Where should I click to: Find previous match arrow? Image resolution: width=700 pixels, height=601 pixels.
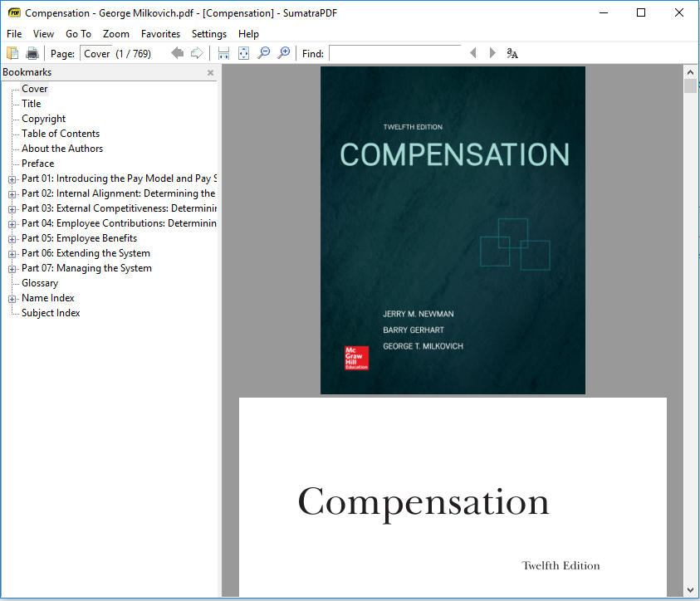point(472,53)
